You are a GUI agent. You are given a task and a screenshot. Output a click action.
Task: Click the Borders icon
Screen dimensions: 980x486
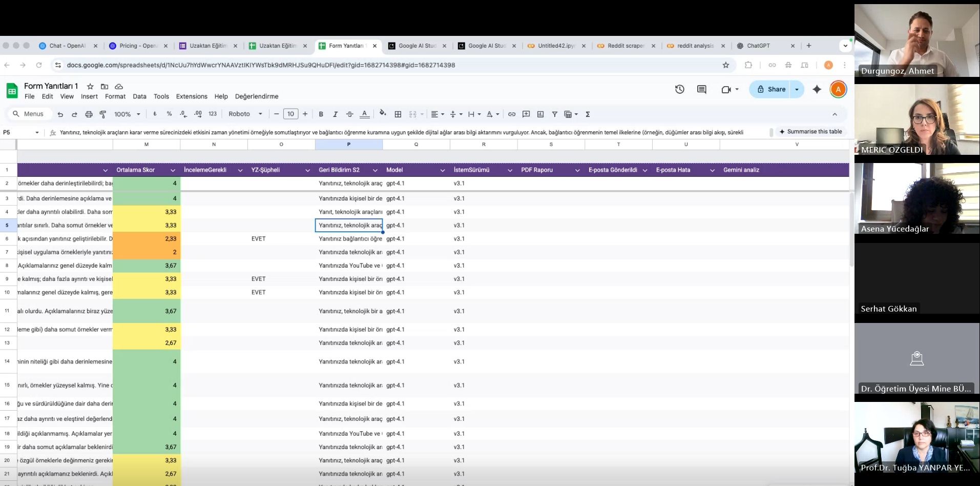click(398, 114)
